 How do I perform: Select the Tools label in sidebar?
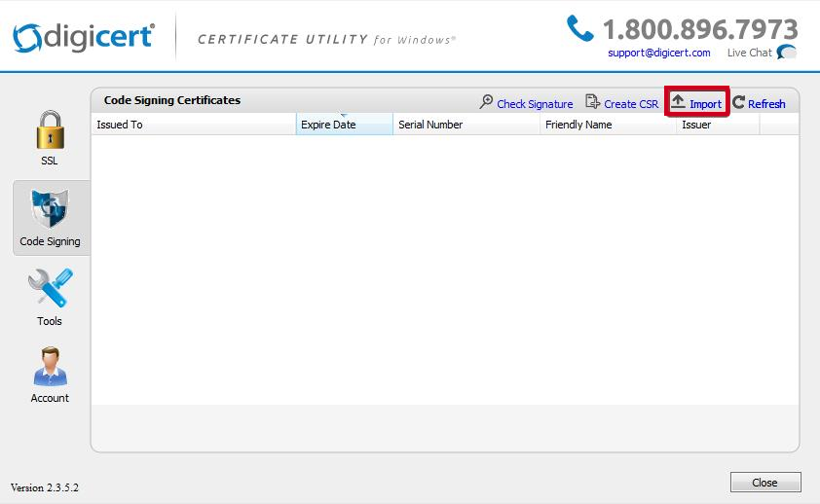(x=50, y=321)
